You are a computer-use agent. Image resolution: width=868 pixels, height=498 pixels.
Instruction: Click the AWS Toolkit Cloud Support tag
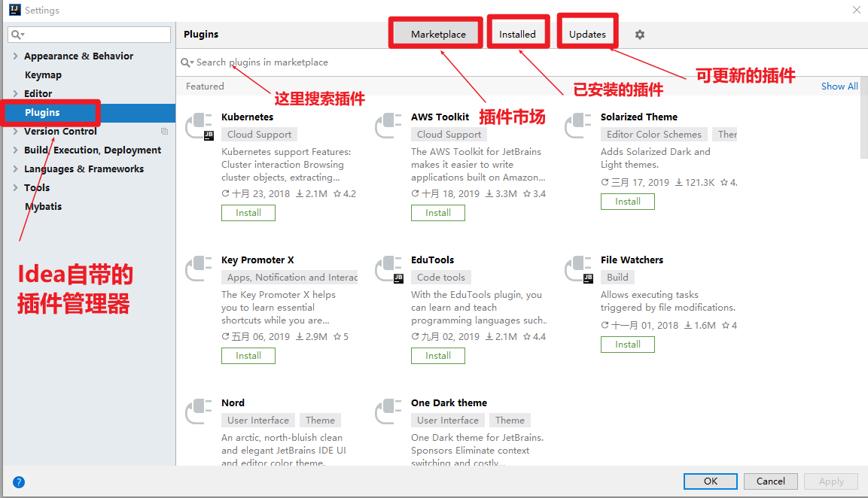click(449, 135)
